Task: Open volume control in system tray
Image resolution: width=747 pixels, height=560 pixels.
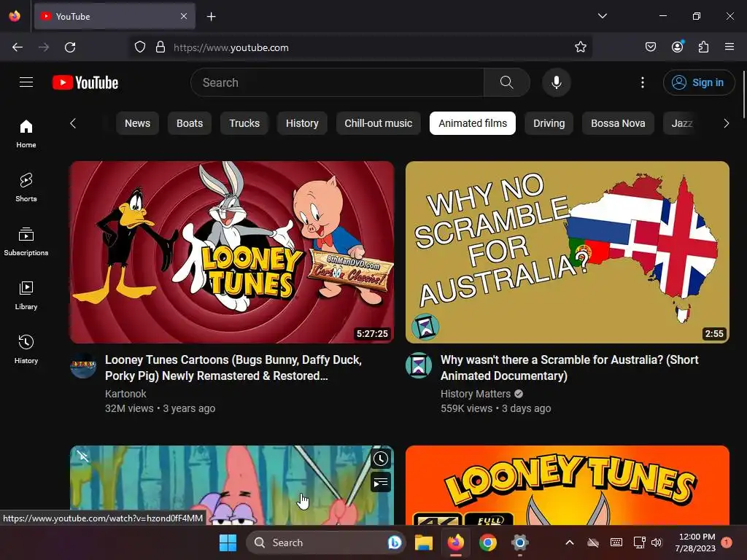Action: (657, 542)
